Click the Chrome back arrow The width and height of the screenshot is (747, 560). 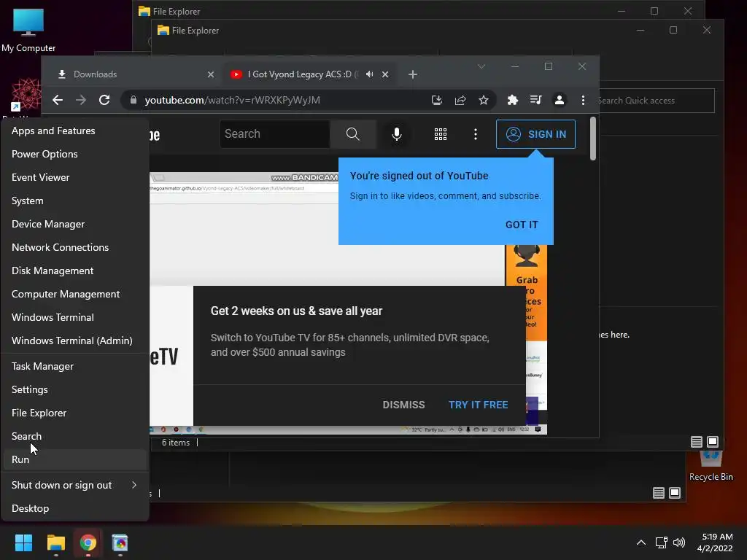[58, 100]
